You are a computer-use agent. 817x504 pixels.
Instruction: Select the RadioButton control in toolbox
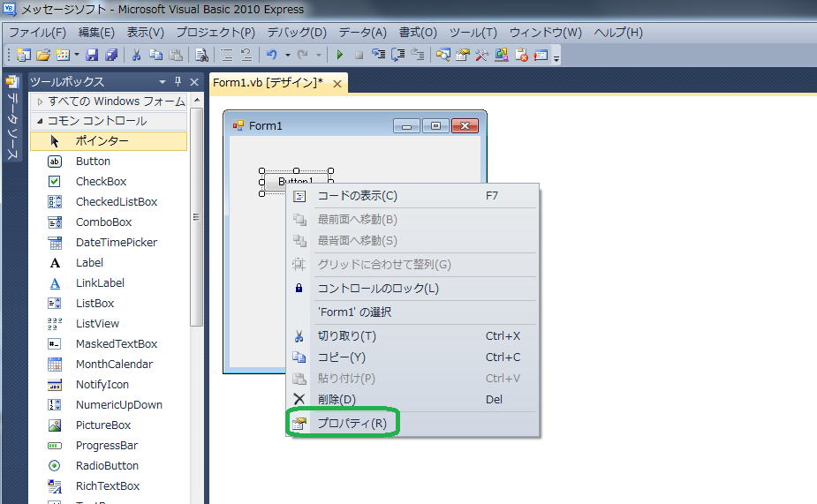[x=109, y=465]
